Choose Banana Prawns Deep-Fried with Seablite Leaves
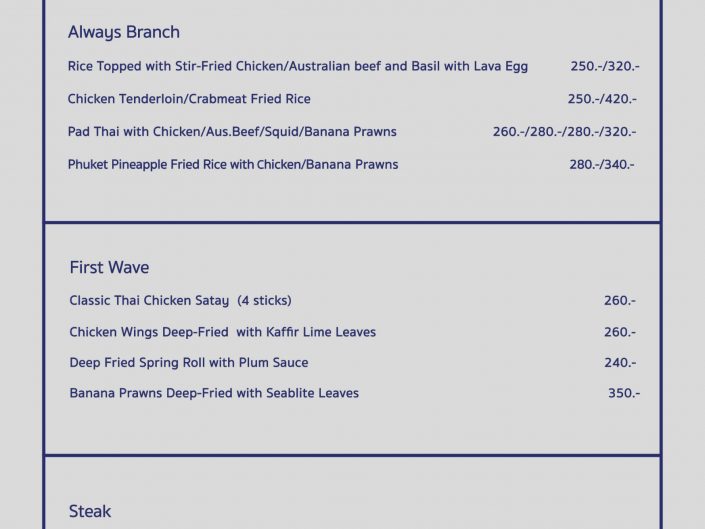This screenshot has width=705, height=529. (x=214, y=393)
